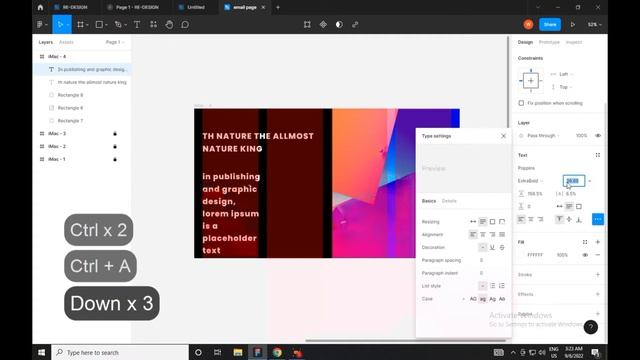This screenshot has height=360, width=640.
Task: Toggle lock on iMac - 2 layer
Action: tap(115, 146)
